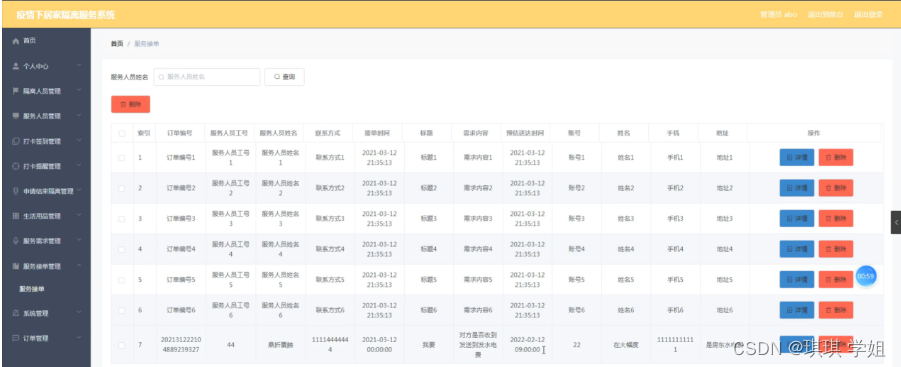Open the collapsed panel handle on the right edge

pyautogui.click(x=896, y=222)
